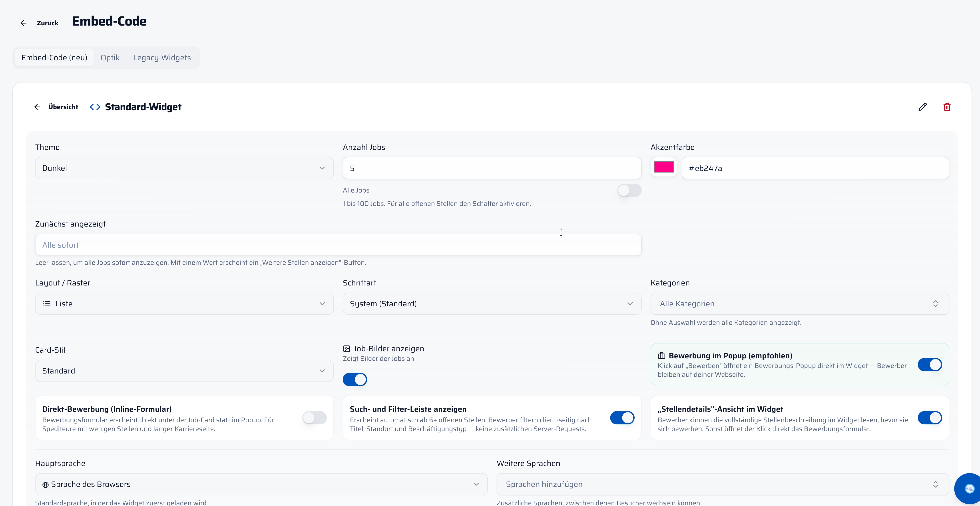
Task: Click the code brackets icon by Standard-Widget
Action: point(95,107)
